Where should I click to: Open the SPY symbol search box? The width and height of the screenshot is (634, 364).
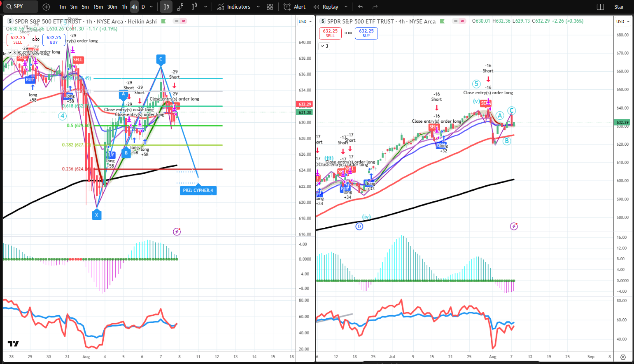[21, 7]
